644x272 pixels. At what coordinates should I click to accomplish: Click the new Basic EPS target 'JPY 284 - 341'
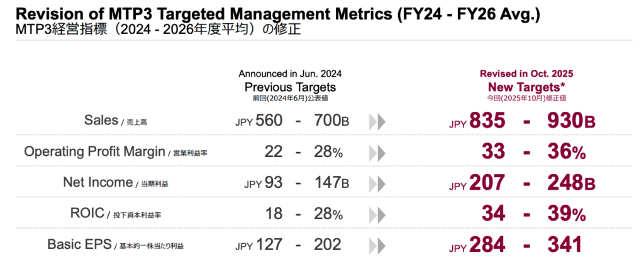click(x=516, y=244)
